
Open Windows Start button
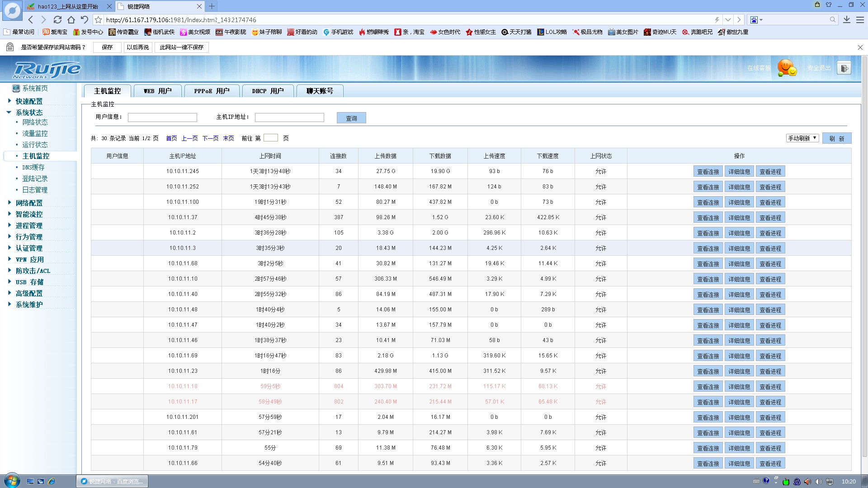(x=12, y=481)
